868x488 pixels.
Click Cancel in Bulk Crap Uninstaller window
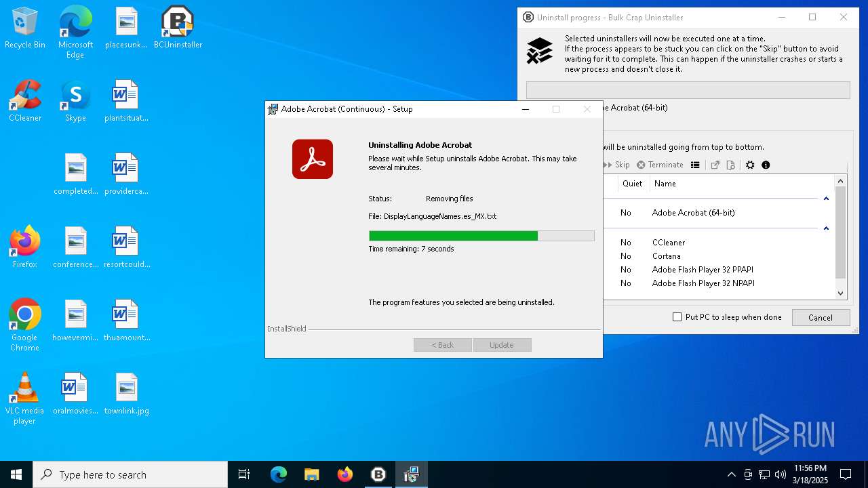(820, 317)
